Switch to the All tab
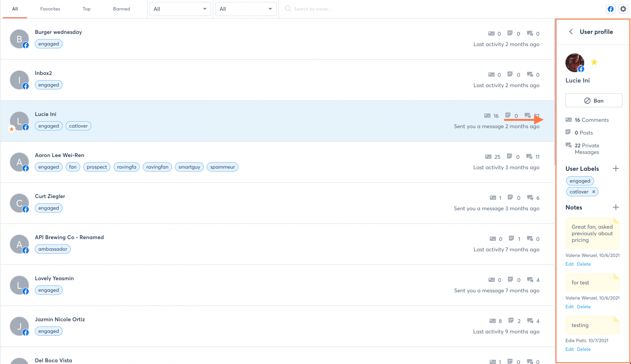The image size is (631, 364). (15, 9)
